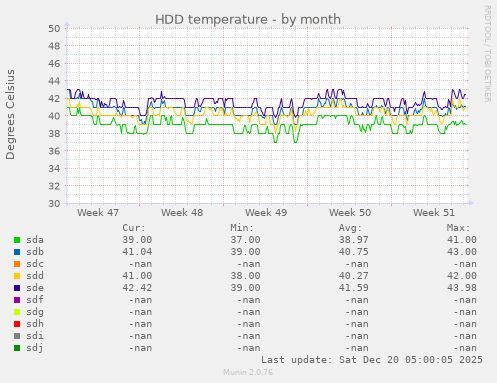Click the 'Munin 2.0.76' footer text
The width and height of the screenshot is (497, 383).
(248, 372)
